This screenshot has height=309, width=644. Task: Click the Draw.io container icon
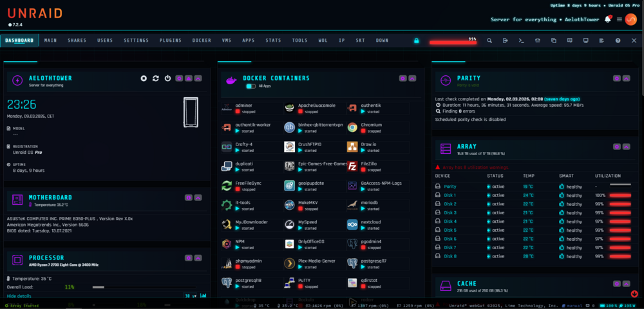pyautogui.click(x=352, y=147)
